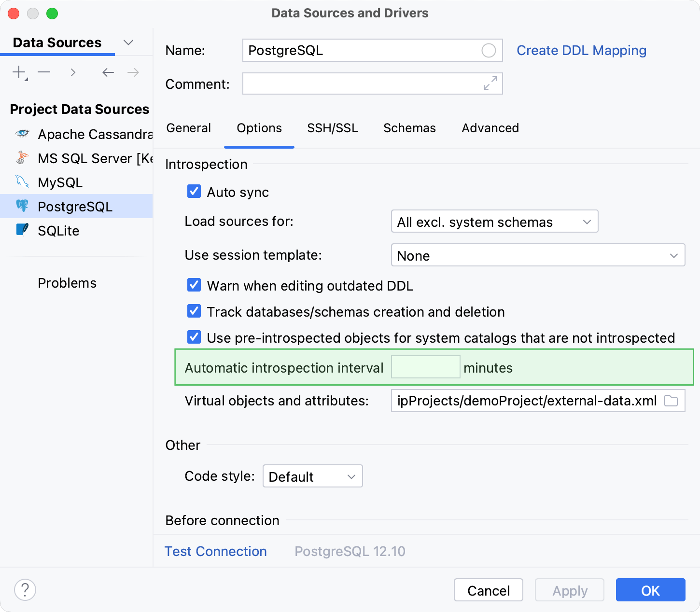Open the Advanced tab
Image resolution: width=700 pixels, height=612 pixels.
(490, 128)
